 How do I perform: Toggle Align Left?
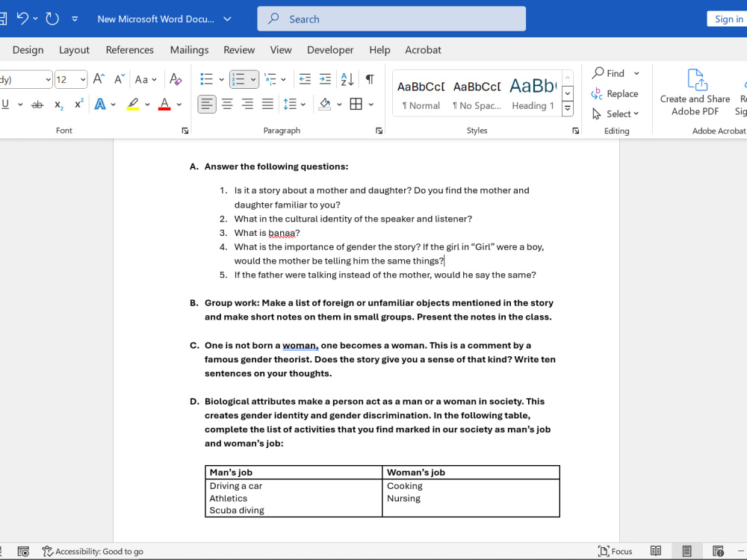207,104
